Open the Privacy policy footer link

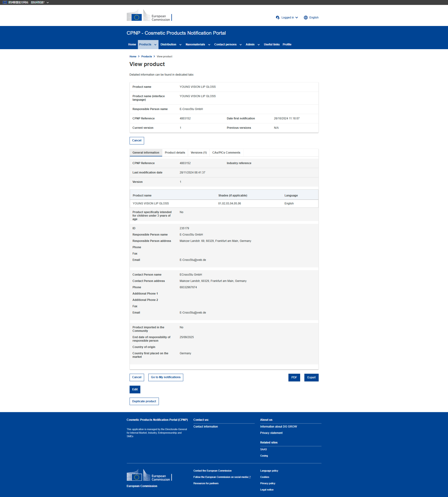[x=268, y=483]
